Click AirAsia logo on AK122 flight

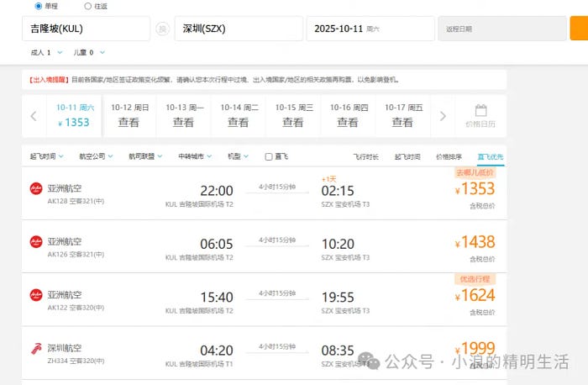coord(36,294)
